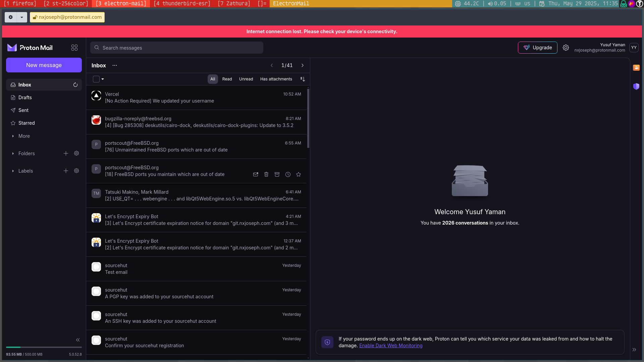Open the contacts side panel icon
This screenshot has height=362, width=644.
pos(636,68)
